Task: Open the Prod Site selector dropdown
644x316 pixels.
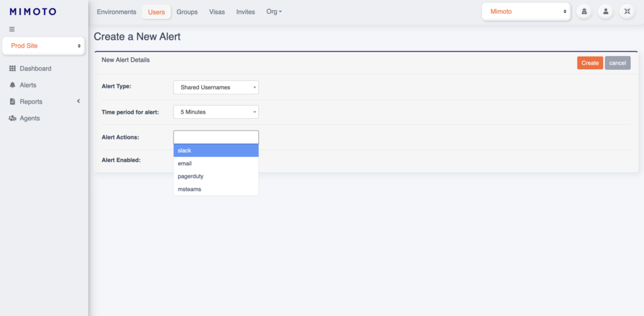Action: [44, 46]
